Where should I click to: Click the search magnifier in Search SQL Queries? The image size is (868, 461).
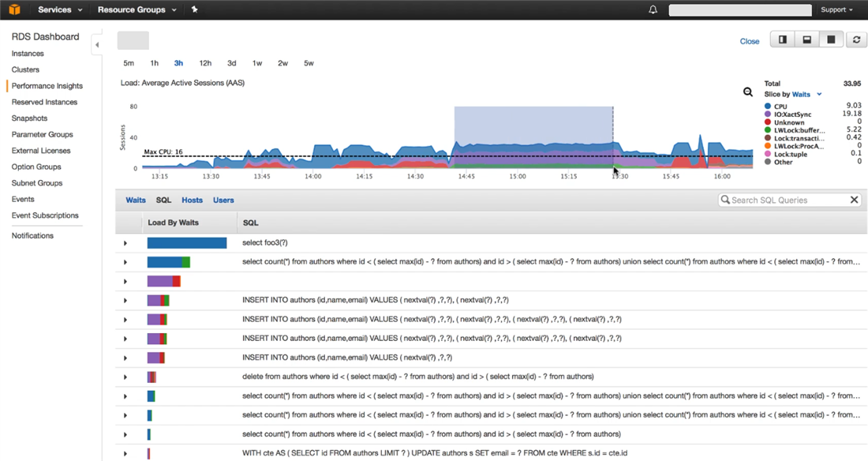[x=725, y=200]
